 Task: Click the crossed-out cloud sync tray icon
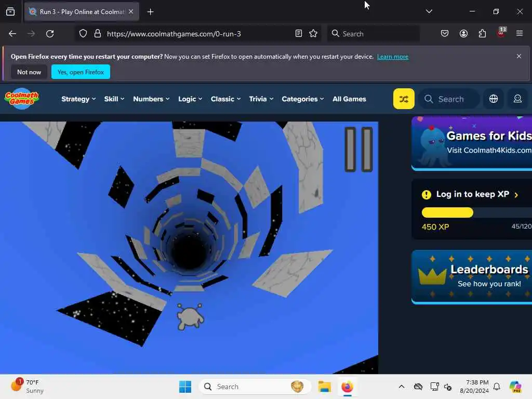tap(418, 387)
